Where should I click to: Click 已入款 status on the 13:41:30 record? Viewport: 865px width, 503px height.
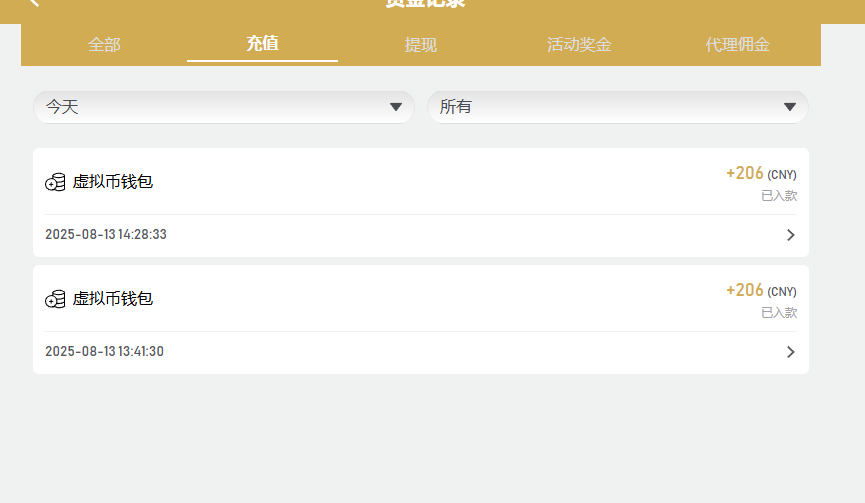click(779, 313)
